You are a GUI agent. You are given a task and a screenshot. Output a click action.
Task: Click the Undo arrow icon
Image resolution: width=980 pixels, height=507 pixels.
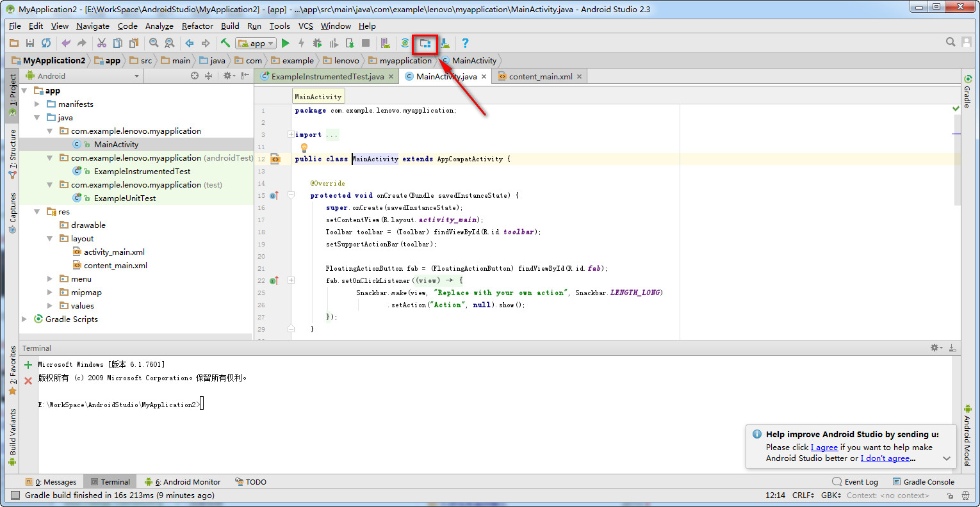pyautogui.click(x=66, y=43)
